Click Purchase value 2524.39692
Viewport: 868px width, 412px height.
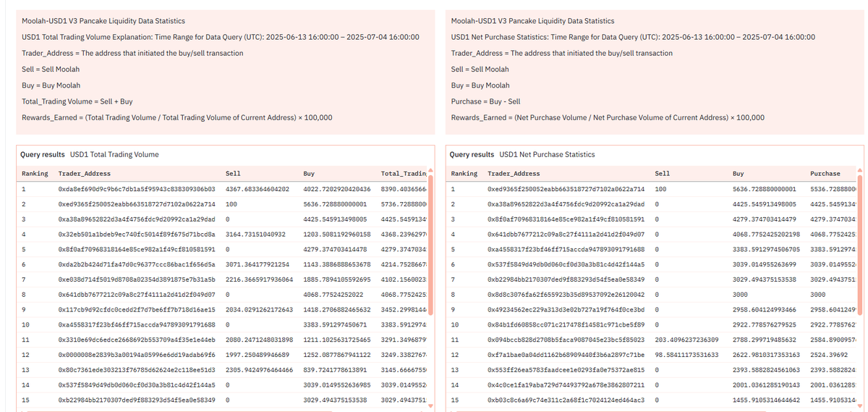(829, 355)
